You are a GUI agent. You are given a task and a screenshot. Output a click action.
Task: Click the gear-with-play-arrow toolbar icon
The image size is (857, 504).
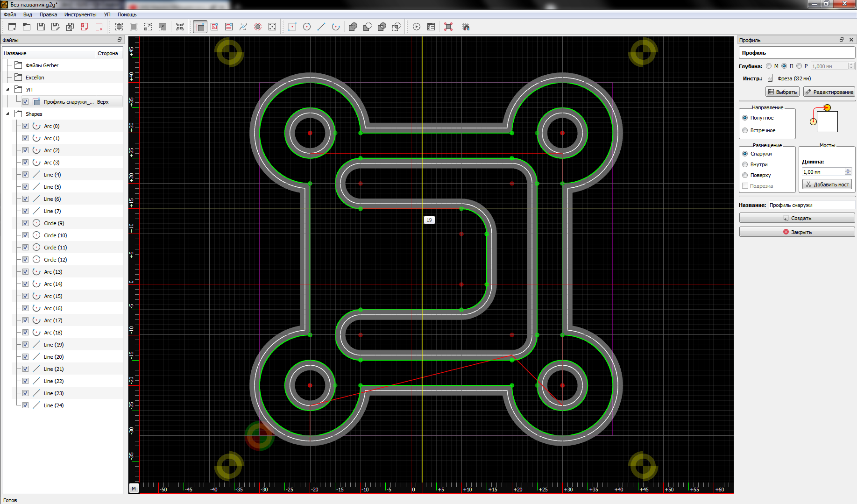pos(417,27)
